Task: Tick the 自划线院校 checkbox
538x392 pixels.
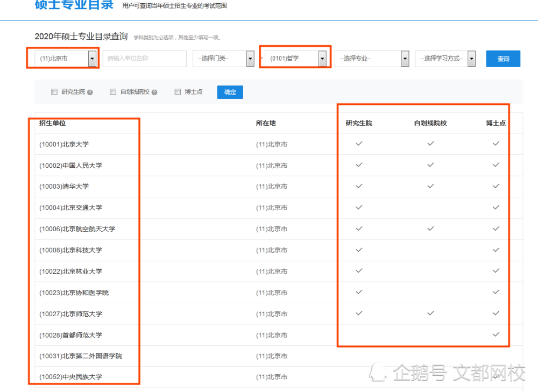Action: click(x=113, y=92)
